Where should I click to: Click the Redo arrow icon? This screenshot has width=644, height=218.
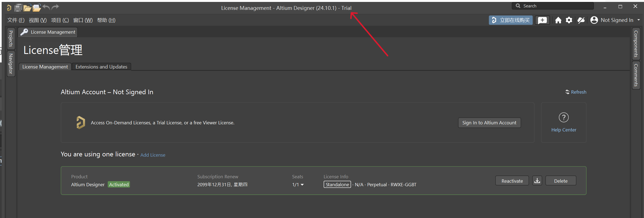click(55, 7)
